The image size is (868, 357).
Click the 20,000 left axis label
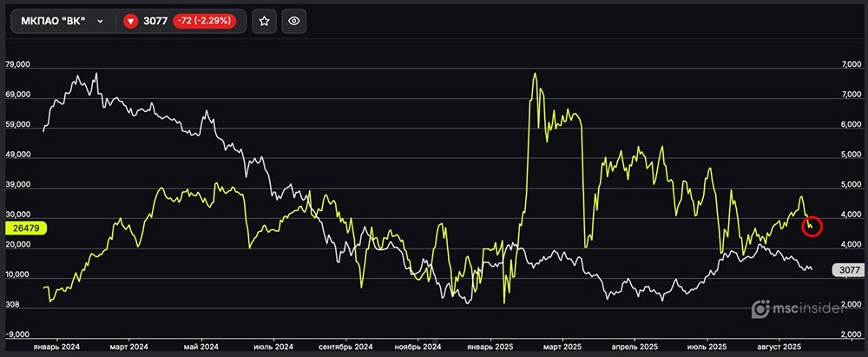pyautogui.click(x=18, y=245)
